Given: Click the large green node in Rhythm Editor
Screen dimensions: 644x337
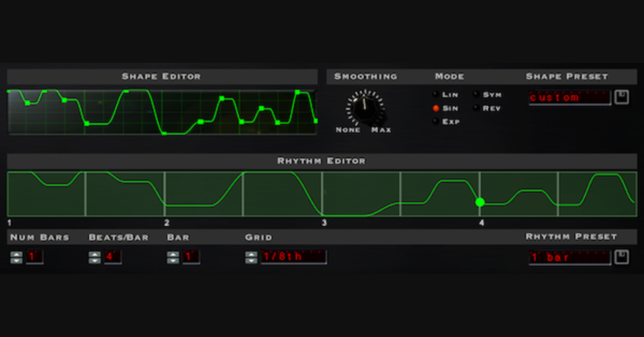Looking at the screenshot, I should click(x=480, y=202).
